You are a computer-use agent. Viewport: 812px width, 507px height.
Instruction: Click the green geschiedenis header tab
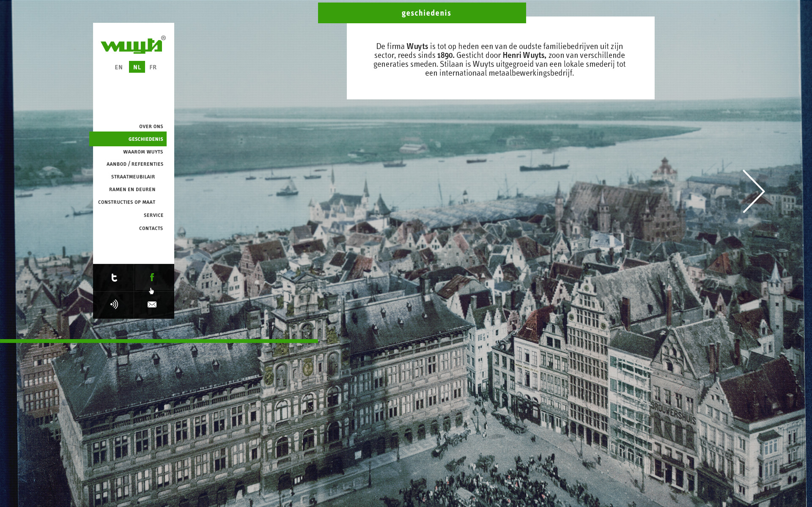click(x=422, y=13)
